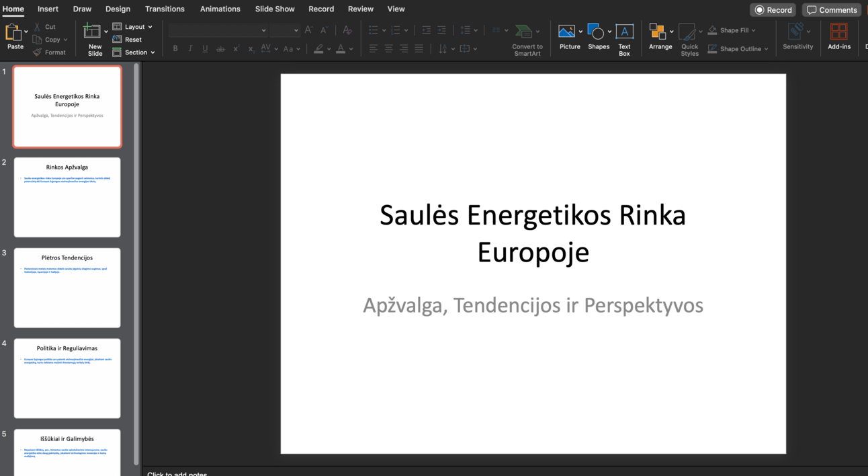Click the Record button at top right
Screen dimensions: 868x476
(773, 10)
